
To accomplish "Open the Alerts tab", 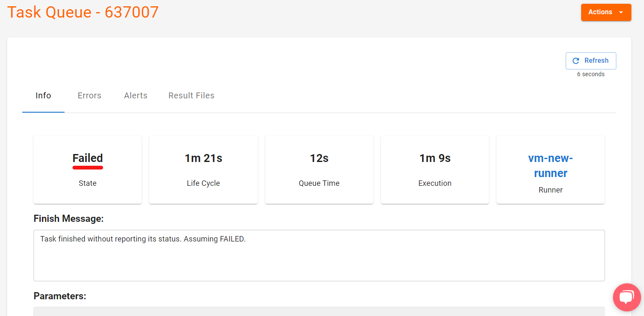I will click(136, 96).
